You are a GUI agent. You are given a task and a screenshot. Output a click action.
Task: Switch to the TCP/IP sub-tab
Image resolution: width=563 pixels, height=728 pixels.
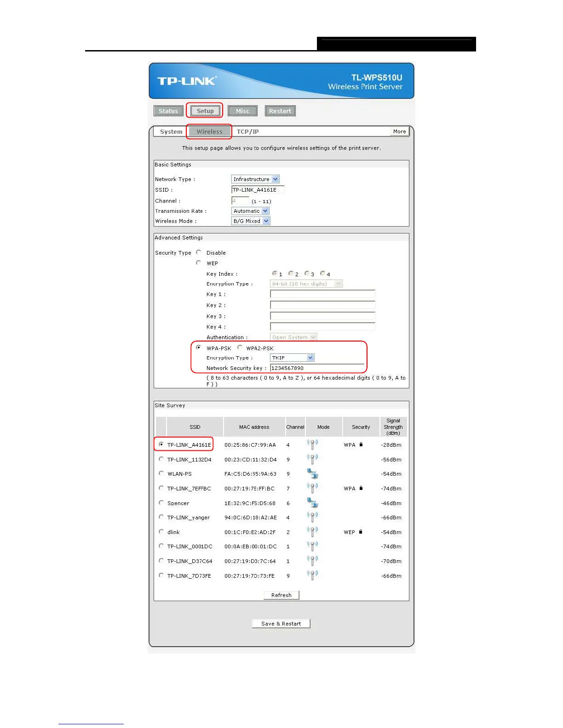pyautogui.click(x=248, y=131)
